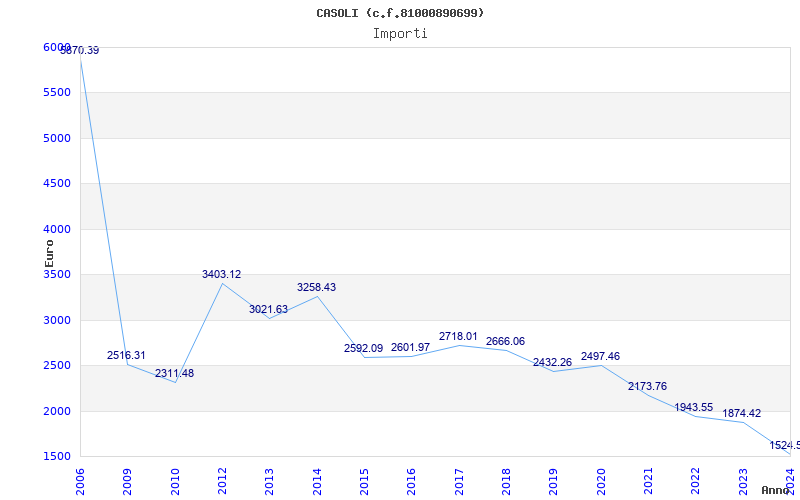Click the 4500 y-axis value

pyautogui.click(x=57, y=184)
